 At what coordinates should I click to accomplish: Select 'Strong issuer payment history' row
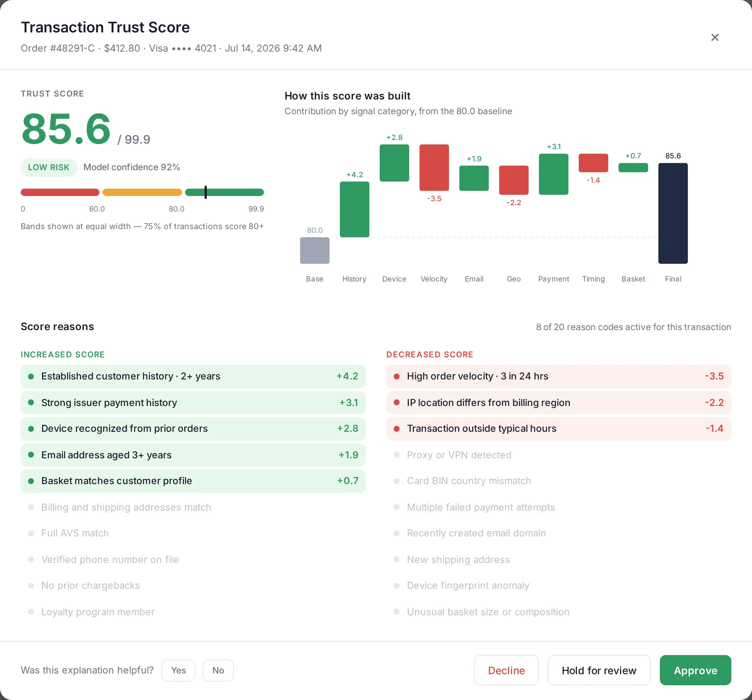[193, 403]
